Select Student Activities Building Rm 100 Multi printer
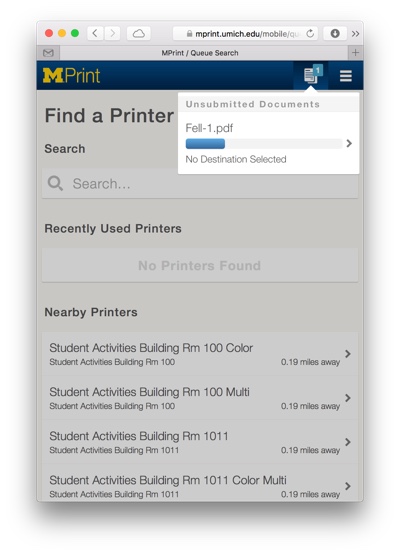This screenshot has height=554, width=400. pos(200,398)
